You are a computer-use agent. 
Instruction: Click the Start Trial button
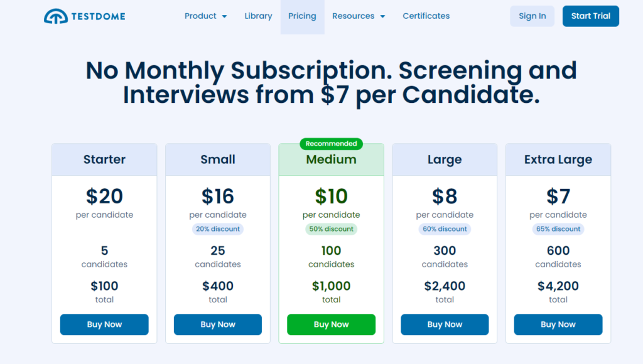[590, 16]
